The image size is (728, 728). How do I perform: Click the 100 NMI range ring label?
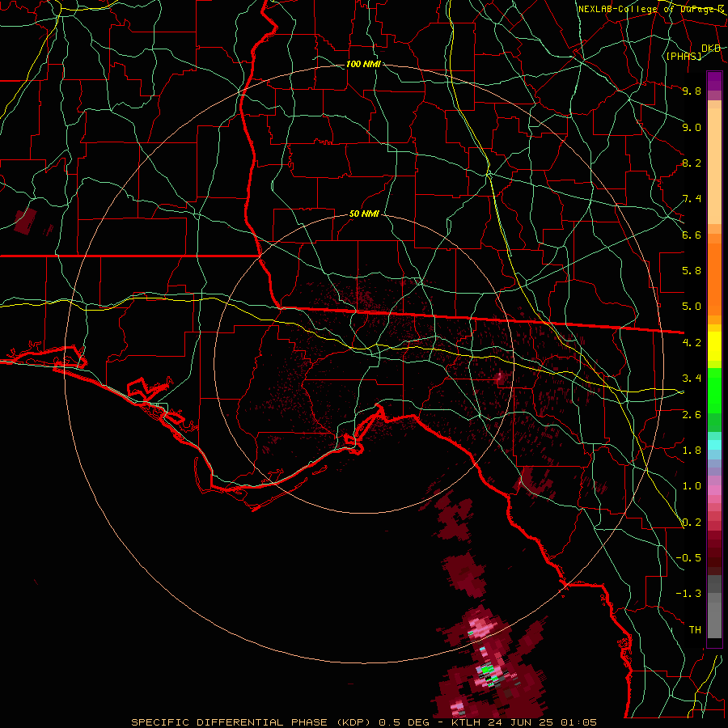pyautogui.click(x=363, y=64)
